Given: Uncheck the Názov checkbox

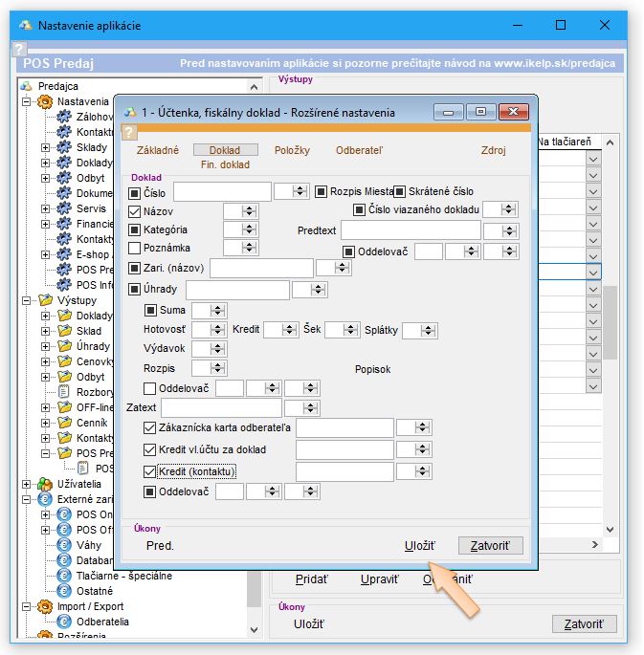Looking at the screenshot, I should [x=135, y=211].
